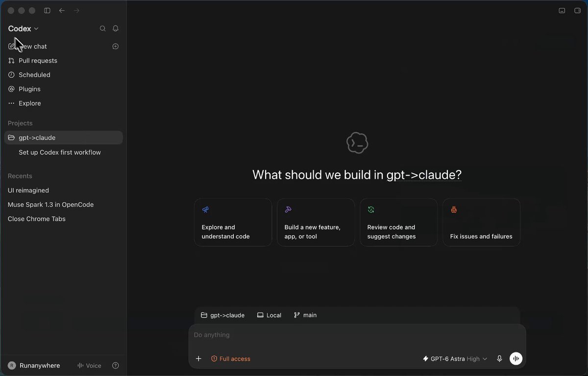Open the Local environment selector
This screenshot has height=376, width=588.
tap(269, 315)
